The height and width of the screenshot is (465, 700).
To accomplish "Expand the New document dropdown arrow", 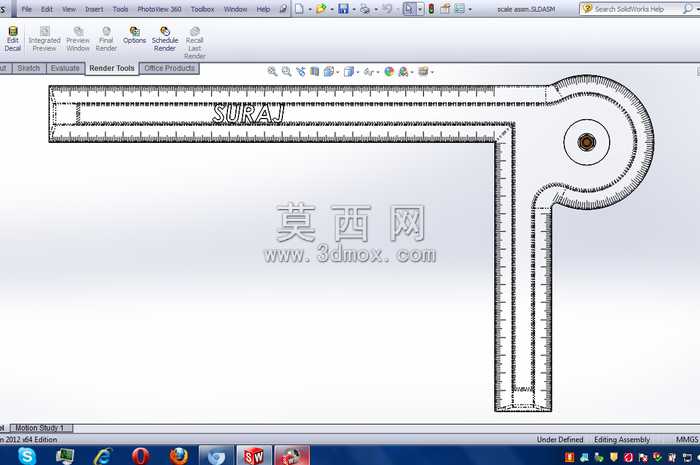I will (x=309, y=9).
